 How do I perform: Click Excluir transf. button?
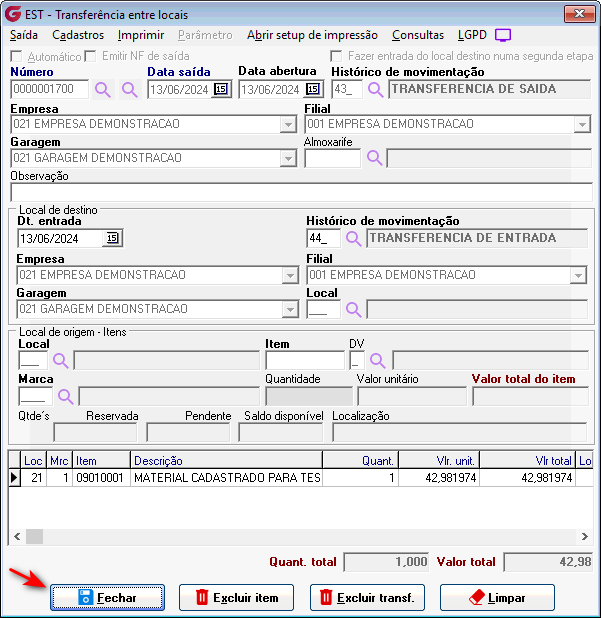[367, 598]
